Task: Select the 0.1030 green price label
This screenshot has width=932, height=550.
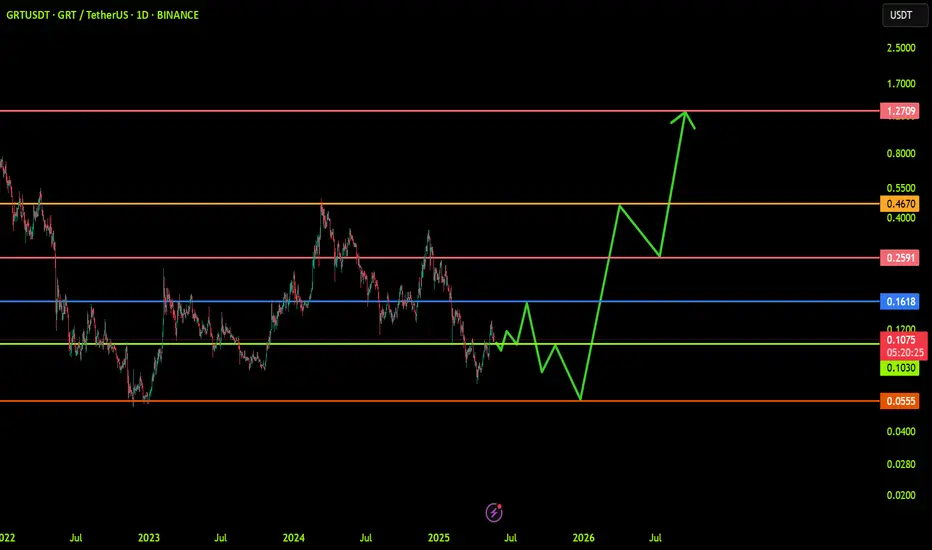Action: point(899,367)
